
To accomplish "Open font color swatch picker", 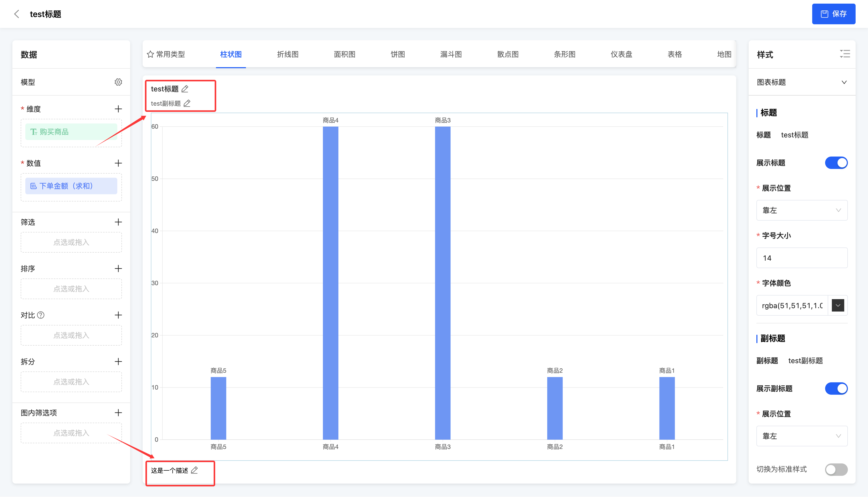I will [838, 305].
